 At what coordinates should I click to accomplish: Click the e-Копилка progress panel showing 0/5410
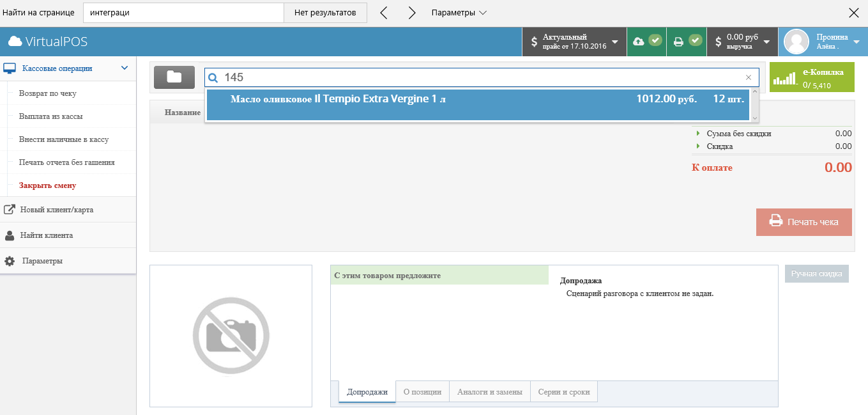tap(812, 77)
